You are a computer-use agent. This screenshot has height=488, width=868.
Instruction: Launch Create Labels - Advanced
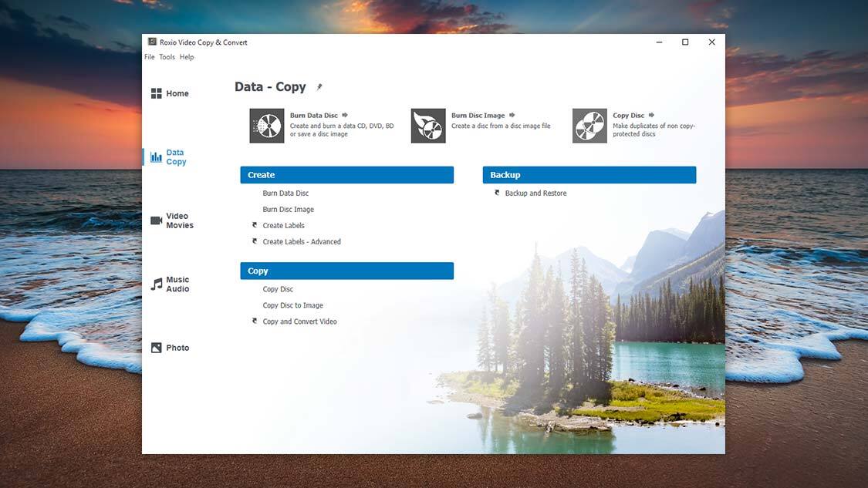coord(302,242)
